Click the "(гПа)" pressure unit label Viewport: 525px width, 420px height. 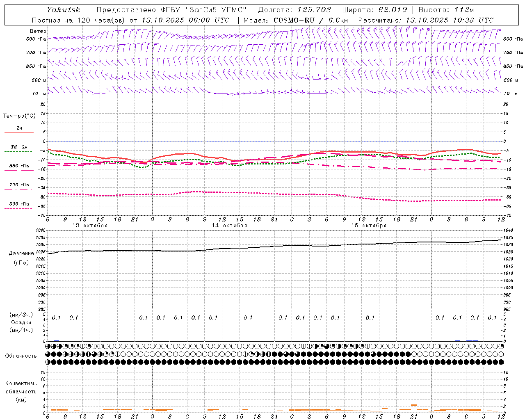[21, 262]
